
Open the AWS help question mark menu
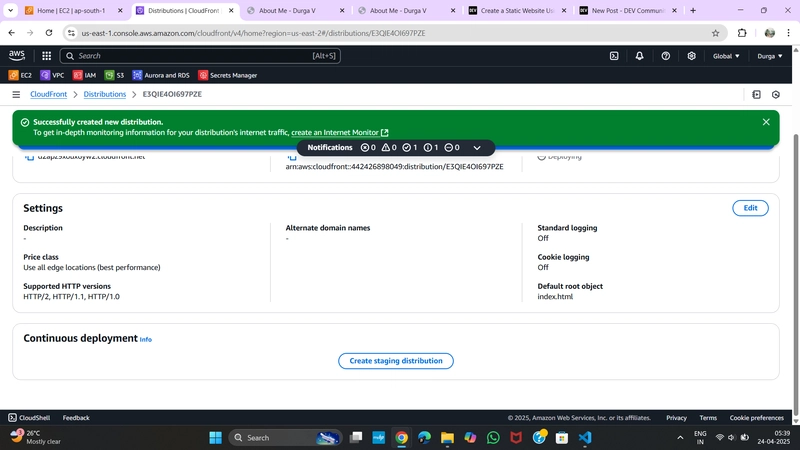[x=666, y=56]
